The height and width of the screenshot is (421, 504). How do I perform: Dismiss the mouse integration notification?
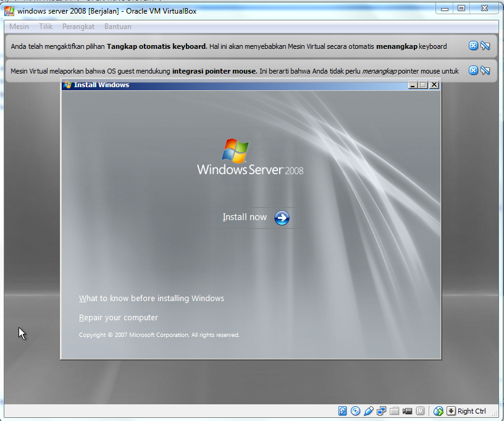pos(473,70)
